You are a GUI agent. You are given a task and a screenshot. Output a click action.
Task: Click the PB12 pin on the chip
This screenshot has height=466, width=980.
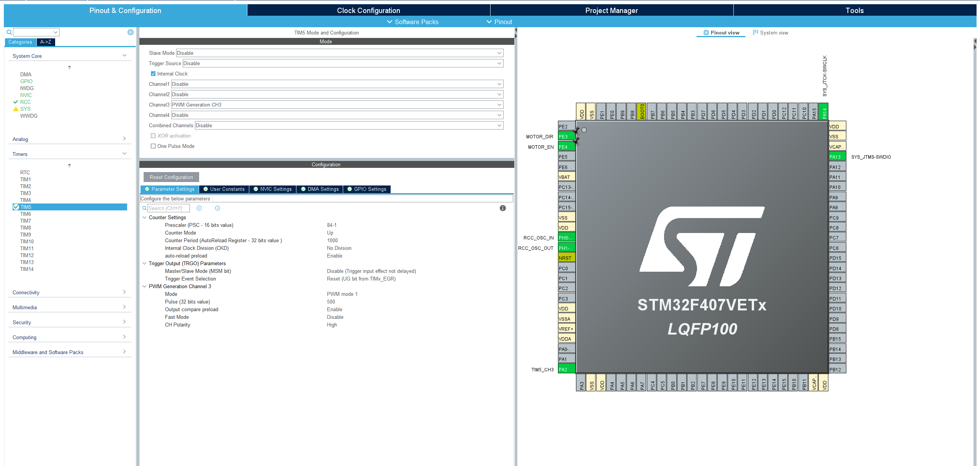click(x=837, y=369)
